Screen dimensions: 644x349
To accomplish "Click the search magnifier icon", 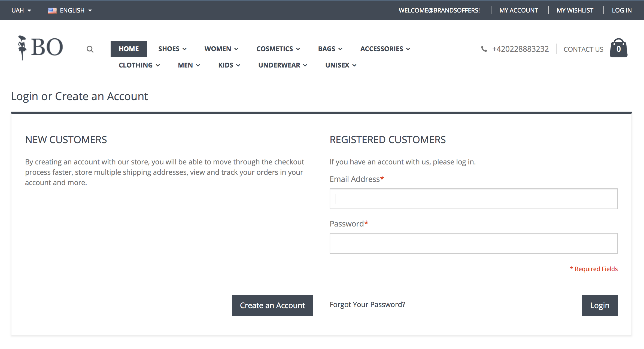I will (90, 49).
